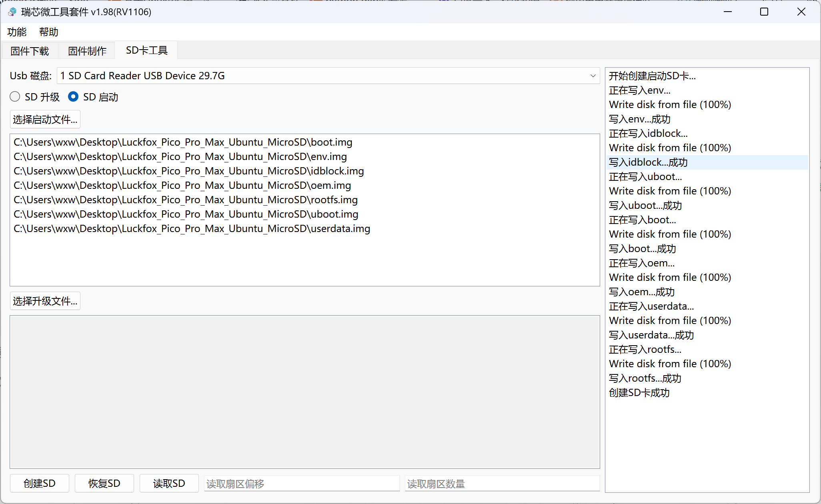This screenshot has width=821, height=504.
Task: Select the rootfs.img path in file list
Action: point(186,200)
